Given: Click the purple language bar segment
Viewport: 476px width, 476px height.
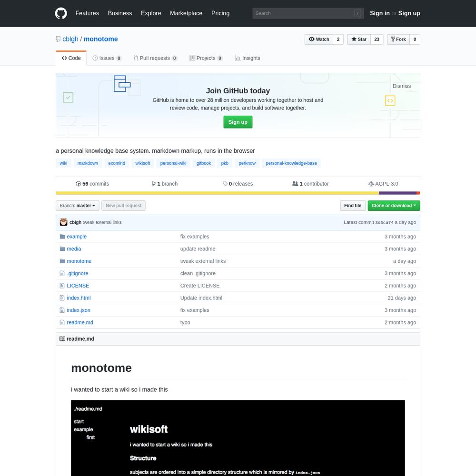Looking at the screenshot, I should point(397,193).
